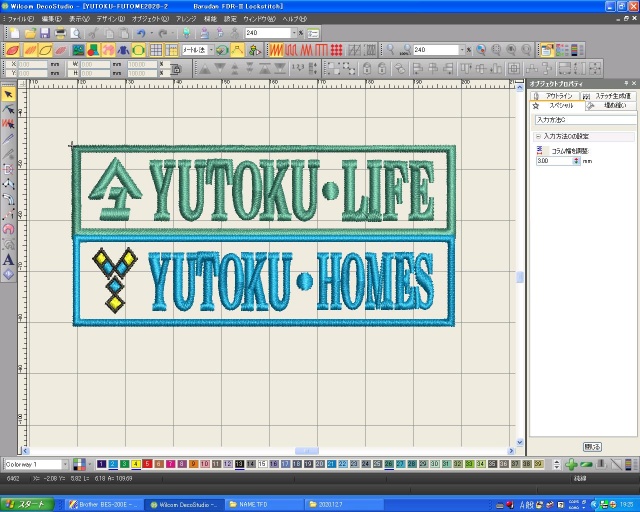Open the Edit menu (編集)
This screenshot has width=640, height=512.
[51, 19]
